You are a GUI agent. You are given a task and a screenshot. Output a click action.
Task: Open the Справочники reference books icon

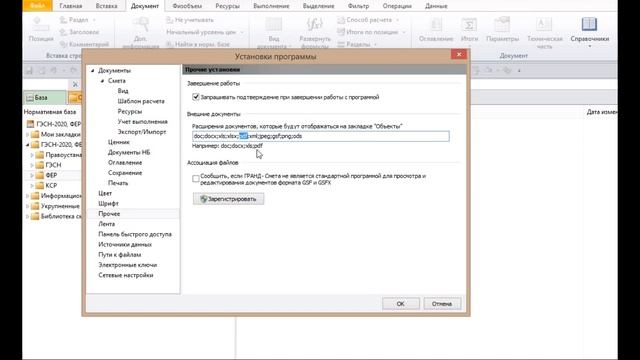(589, 24)
